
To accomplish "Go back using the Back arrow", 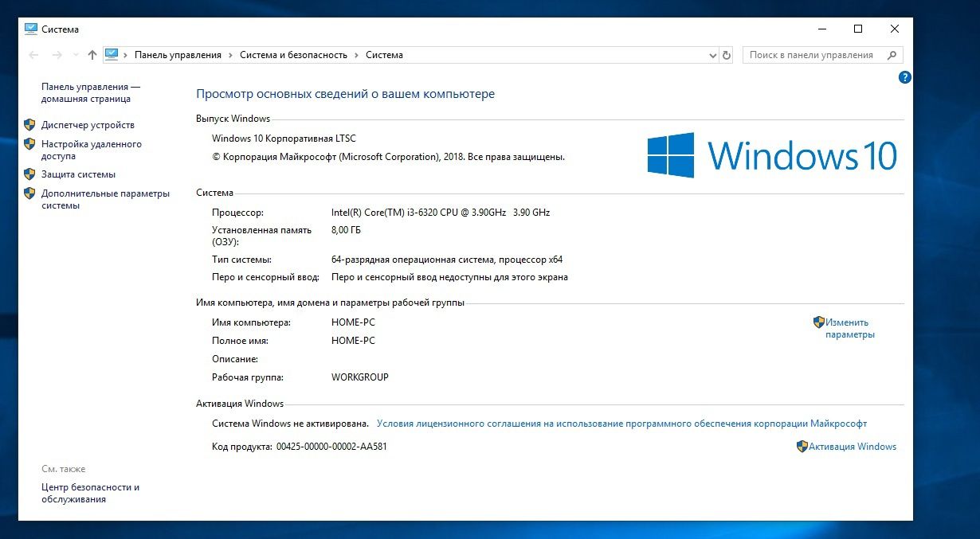I will point(33,55).
